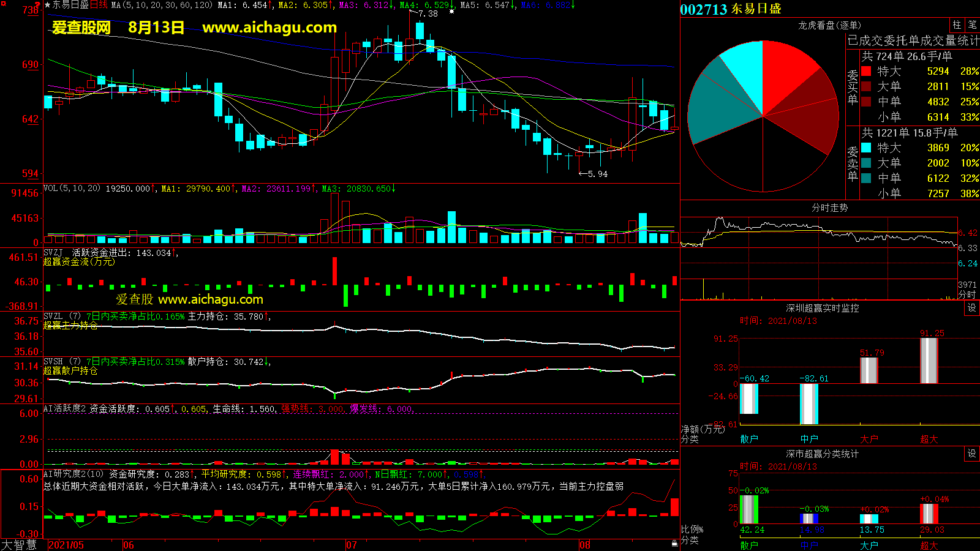Click the bright red 特大 buy order swatch
This screenshot has height=551, width=980.
click(x=866, y=71)
